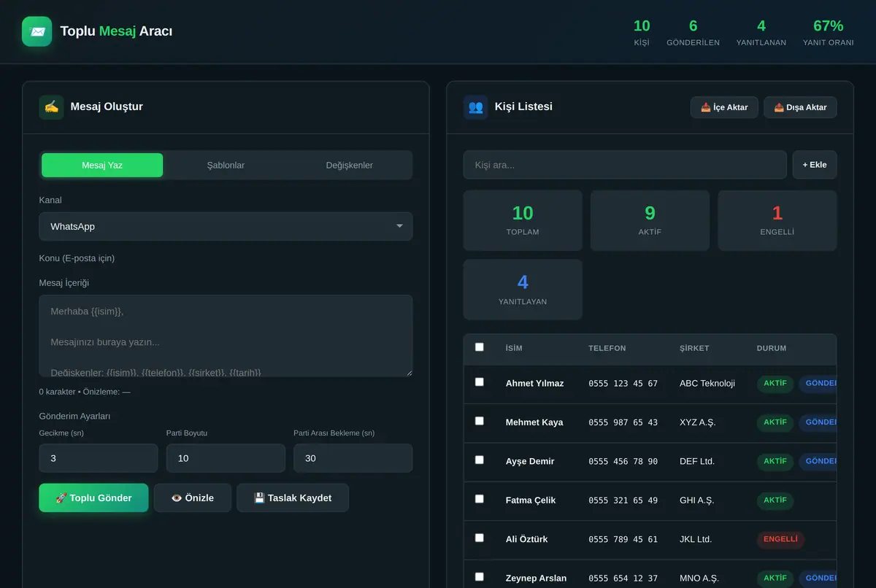876x588 pixels.
Task: Click the company name XYZ A.Ş.
Action: pos(698,422)
